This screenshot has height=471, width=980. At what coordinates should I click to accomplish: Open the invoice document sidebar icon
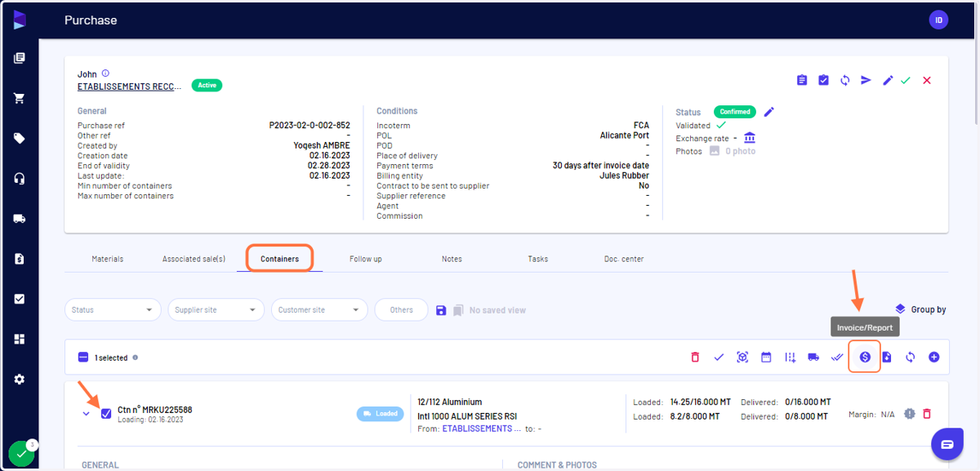tap(20, 259)
